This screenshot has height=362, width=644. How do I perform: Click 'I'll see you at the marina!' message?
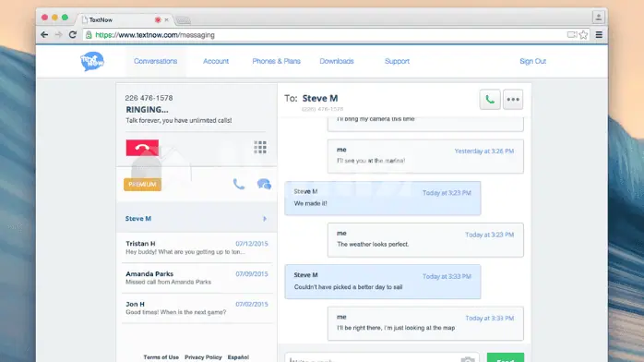[425, 156]
